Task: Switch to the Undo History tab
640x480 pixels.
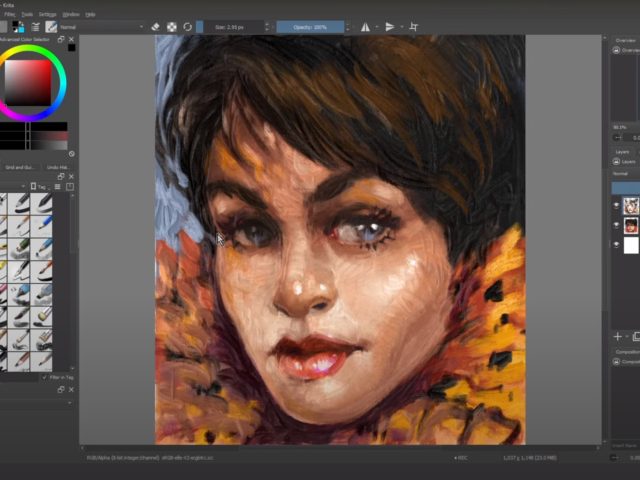Action: pyautogui.click(x=57, y=167)
